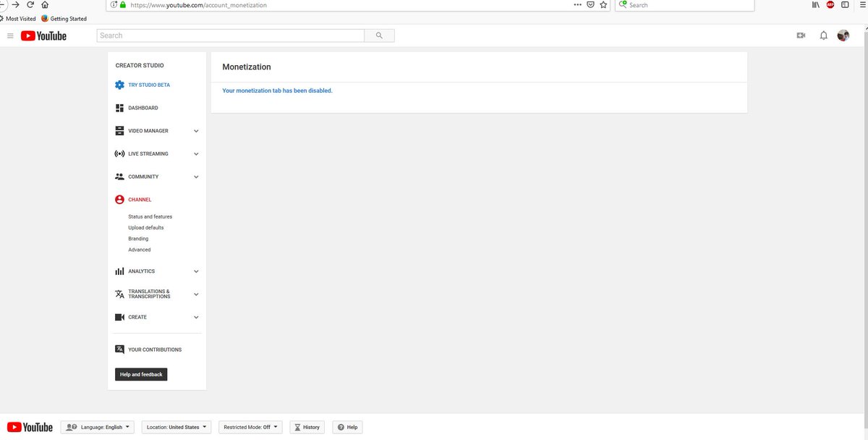Open the Firefox library icon
The image size is (868, 440).
click(815, 4)
